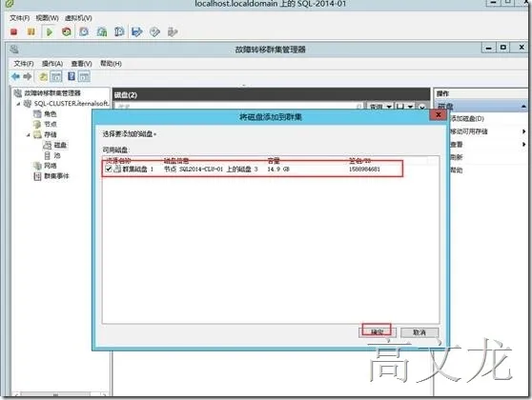Select SQL-CLUSTER.iternalsoft tree item
The image size is (532, 400).
(72, 104)
